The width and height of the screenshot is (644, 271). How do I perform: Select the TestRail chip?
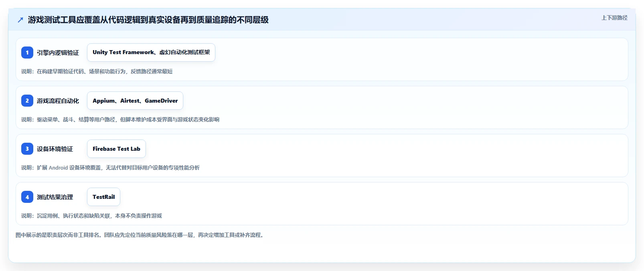click(x=103, y=197)
